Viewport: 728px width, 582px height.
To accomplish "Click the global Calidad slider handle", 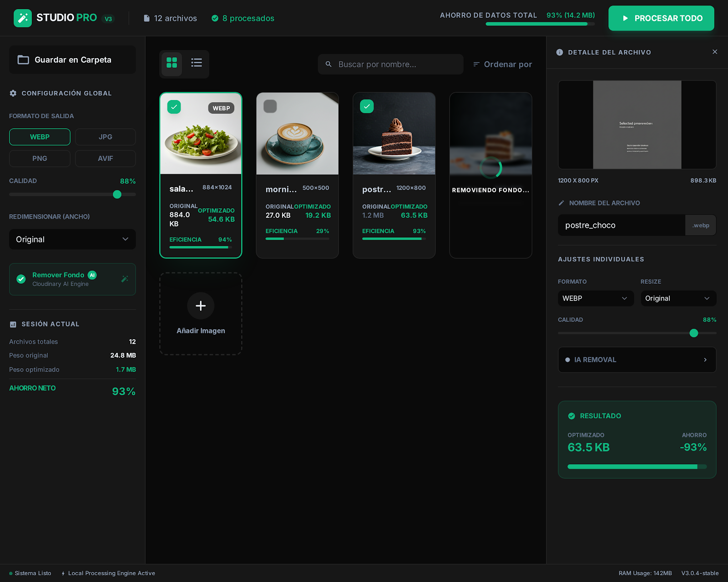I will click(x=117, y=195).
